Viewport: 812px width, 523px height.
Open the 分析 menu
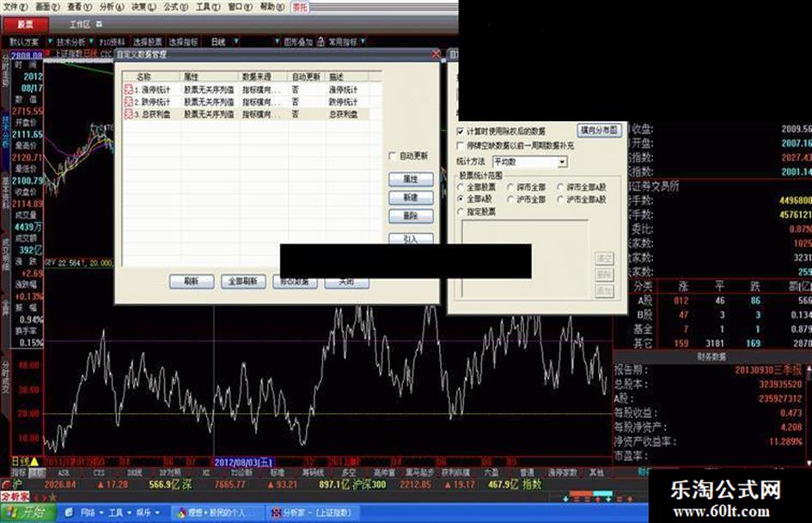click(112, 7)
